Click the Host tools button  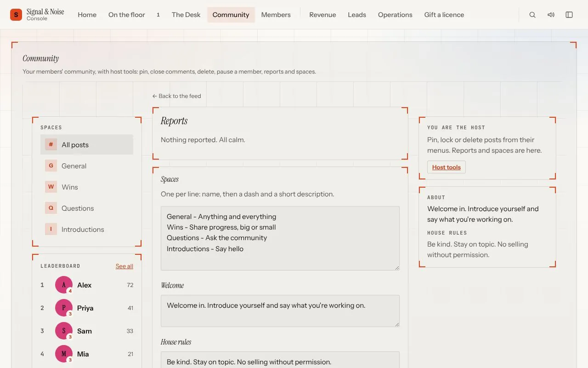[x=447, y=167]
